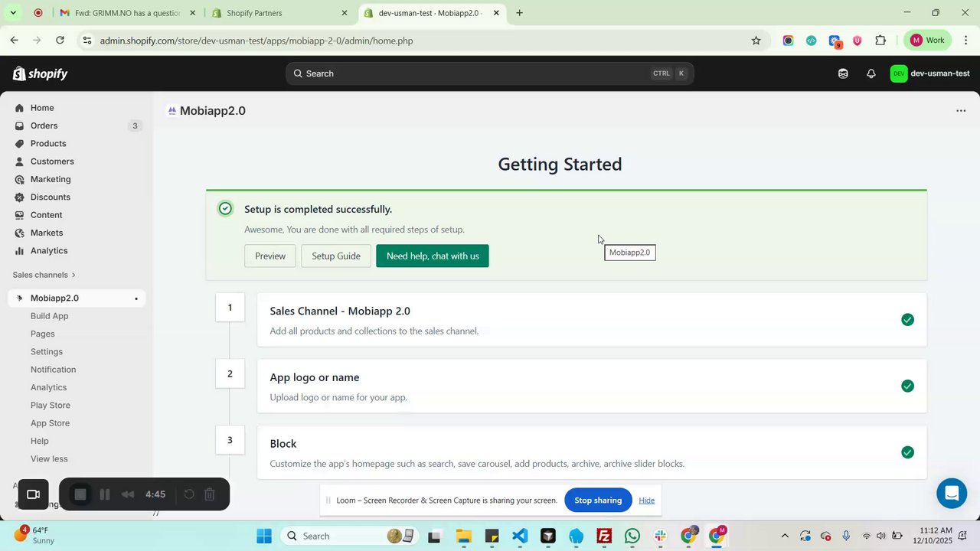Click Stop sharing in the Loom bar
Screen dimensions: 980x551
coord(598,500)
